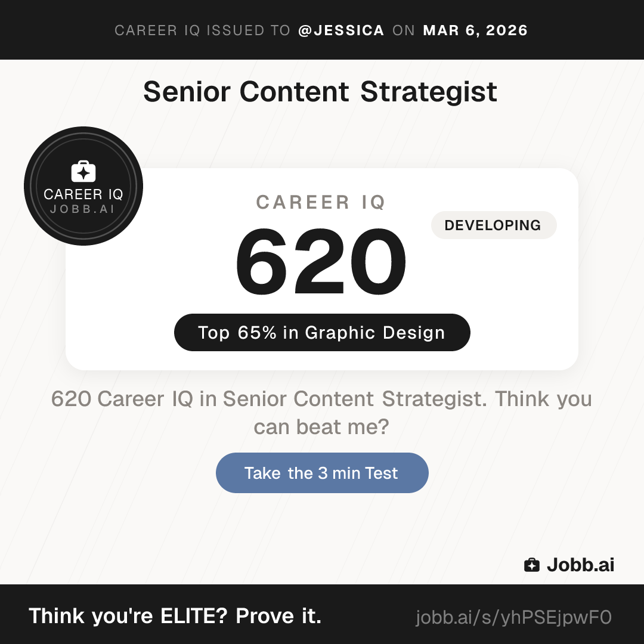Viewport: 644px width, 644px height.
Task: Click the briefcase icon beside the Jobb.ai logo
Action: click(x=531, y=565)
